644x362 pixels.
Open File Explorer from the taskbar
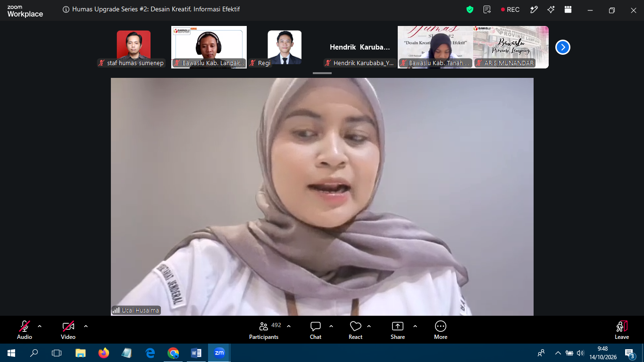coord(81,353)
